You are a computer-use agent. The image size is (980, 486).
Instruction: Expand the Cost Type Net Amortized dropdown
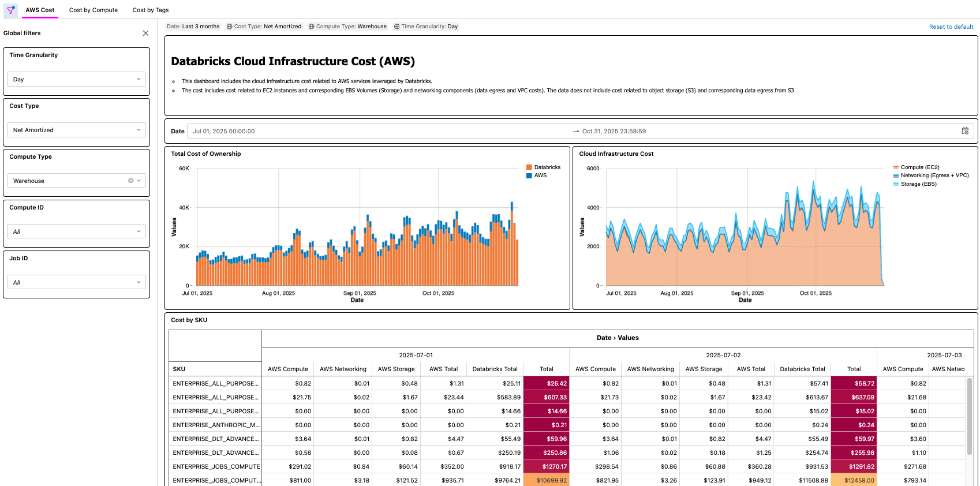point(76,130)
